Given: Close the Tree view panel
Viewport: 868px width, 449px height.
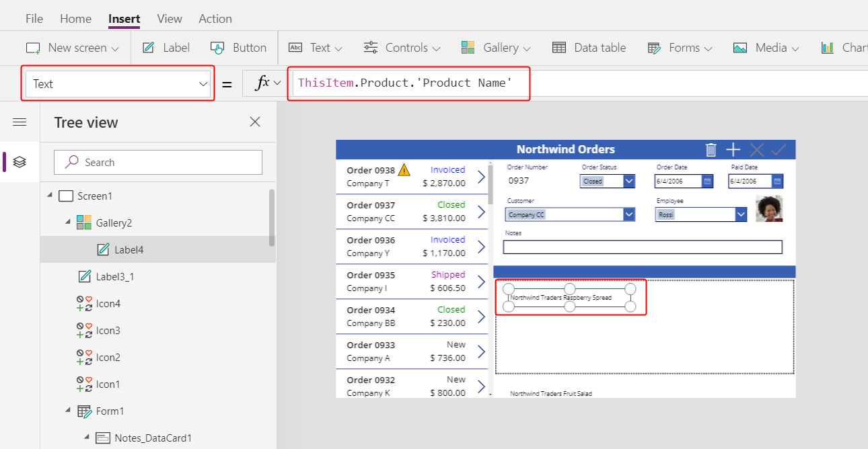Looking at the screenshot, I should [255, 122].
